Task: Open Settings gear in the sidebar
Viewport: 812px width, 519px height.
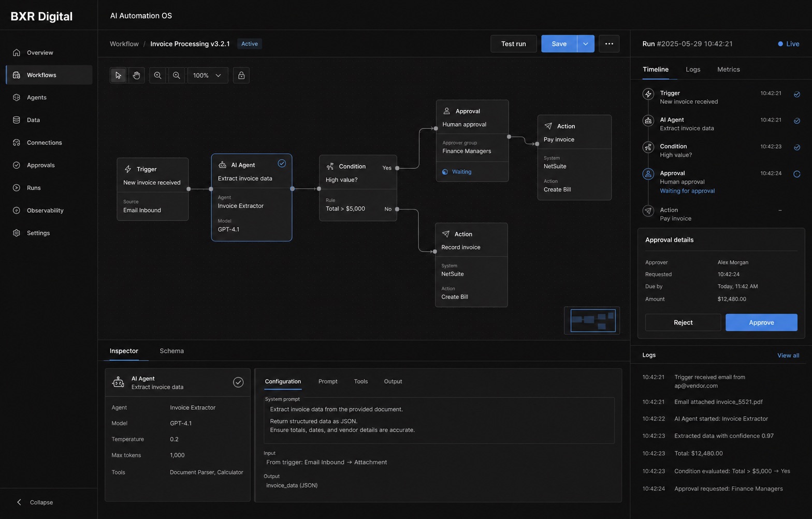Action: (17, 233)
